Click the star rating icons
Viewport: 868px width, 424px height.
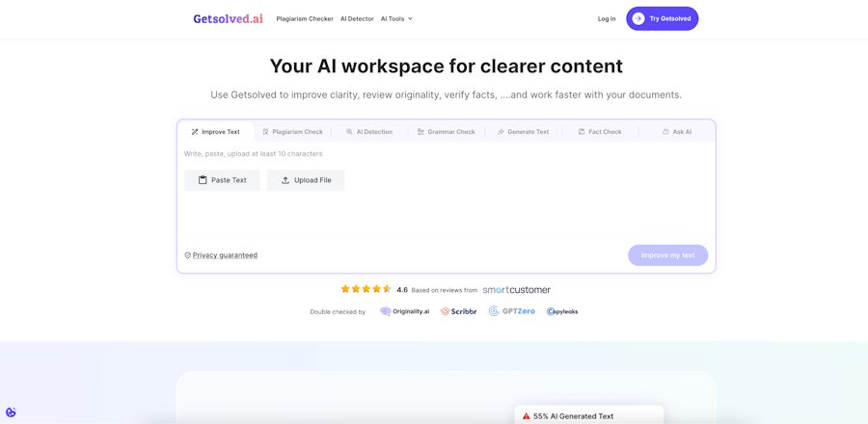[x=366, y=289]
